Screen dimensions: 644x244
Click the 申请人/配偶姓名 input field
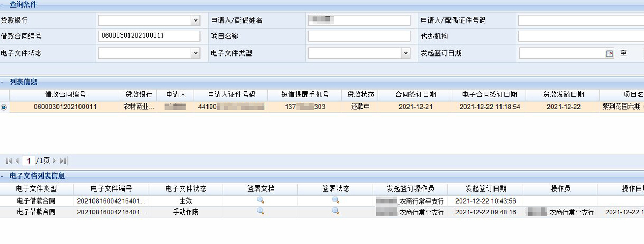359,20
